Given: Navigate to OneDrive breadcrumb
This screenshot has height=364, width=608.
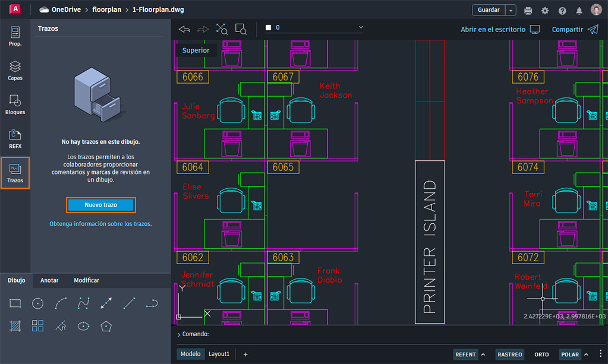Looking at the screenshot, I should point(60,10).
